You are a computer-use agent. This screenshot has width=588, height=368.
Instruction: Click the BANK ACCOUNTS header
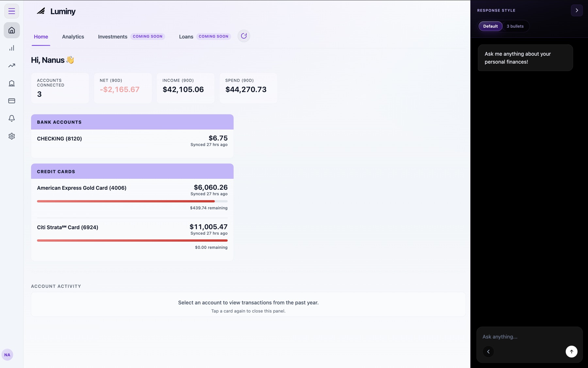pyautogui.click(x=132, y=122)
